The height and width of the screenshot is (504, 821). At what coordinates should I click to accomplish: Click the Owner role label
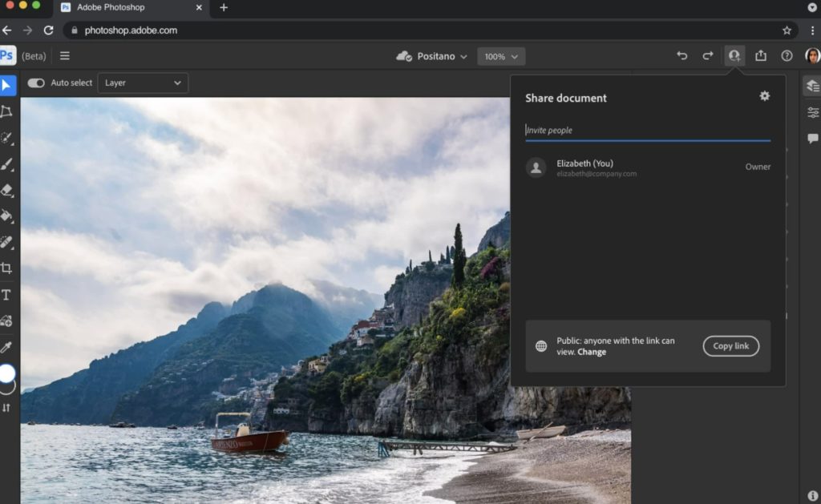(758, 167)
